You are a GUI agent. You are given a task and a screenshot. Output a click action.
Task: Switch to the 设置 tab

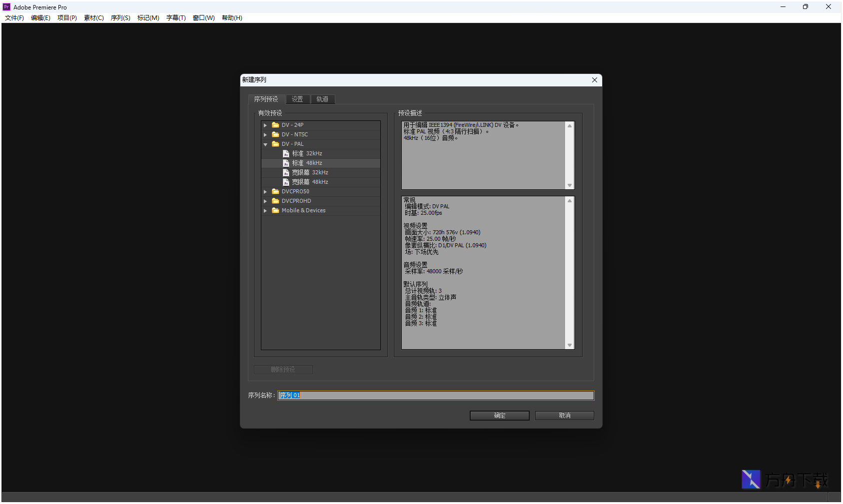point(297,99)
